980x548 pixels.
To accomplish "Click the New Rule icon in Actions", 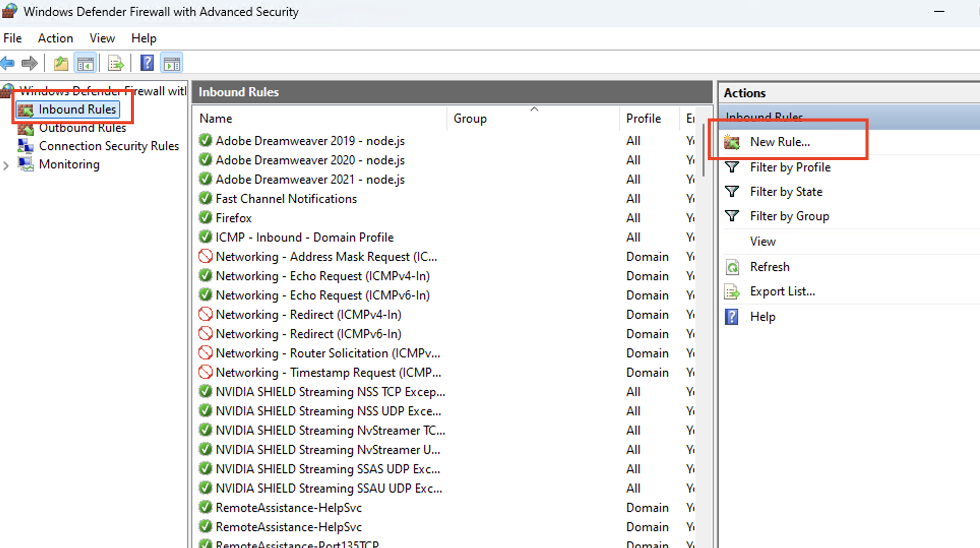I will click(x=732, y=142).
